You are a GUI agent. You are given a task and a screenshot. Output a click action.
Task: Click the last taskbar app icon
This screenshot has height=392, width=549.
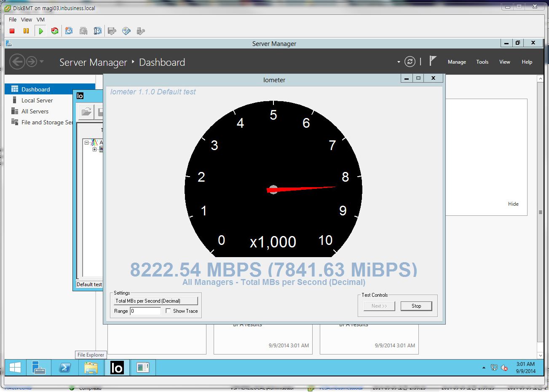click(x=143, y=368)
